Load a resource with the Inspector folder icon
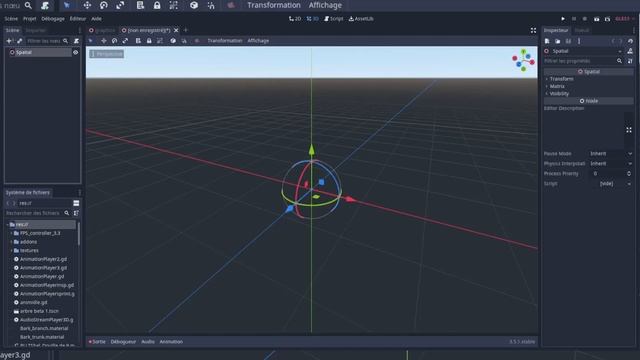Image resolution: width=640 pixels, height=360 pixels. click(558, 41)
